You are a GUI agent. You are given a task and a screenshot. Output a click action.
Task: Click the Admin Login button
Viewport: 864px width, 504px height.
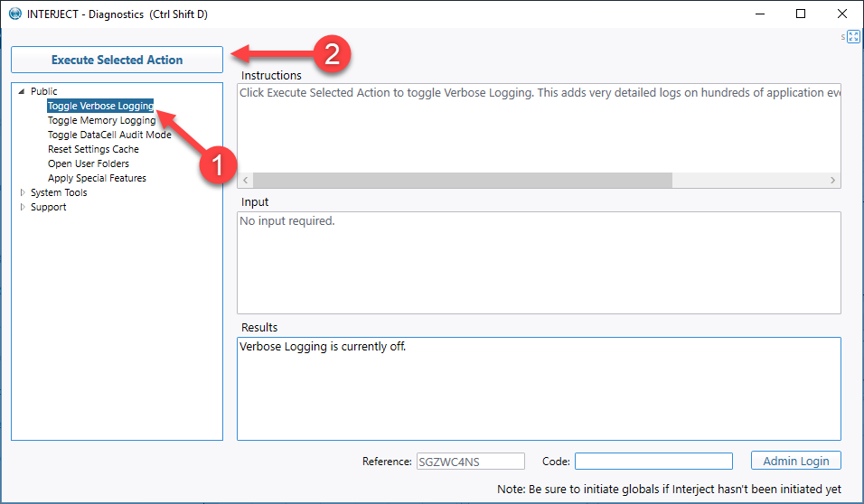(x=795, y=461)
